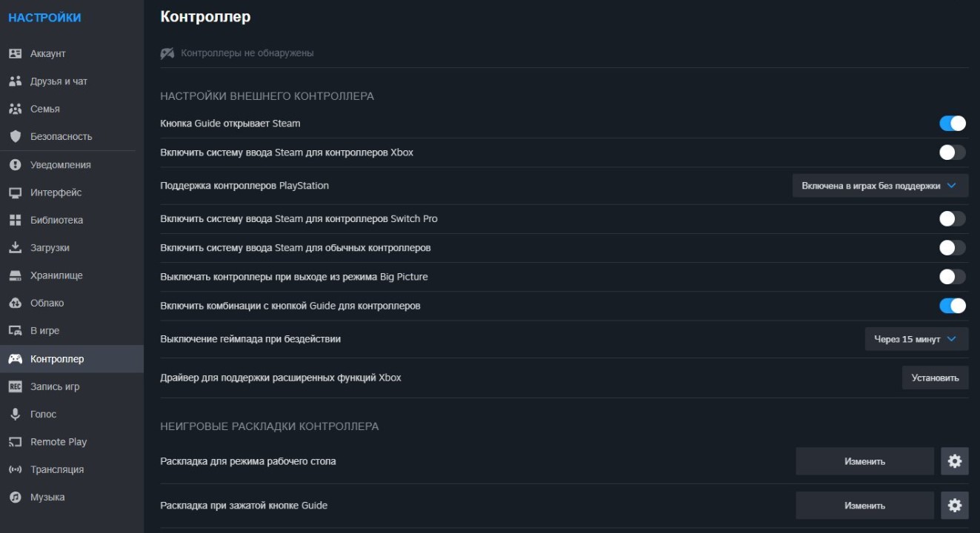Image resolution: width=980 pixels, height=533 pixels.
Task: Click gear icon for Guide button layout
Action: pos(954,506)
